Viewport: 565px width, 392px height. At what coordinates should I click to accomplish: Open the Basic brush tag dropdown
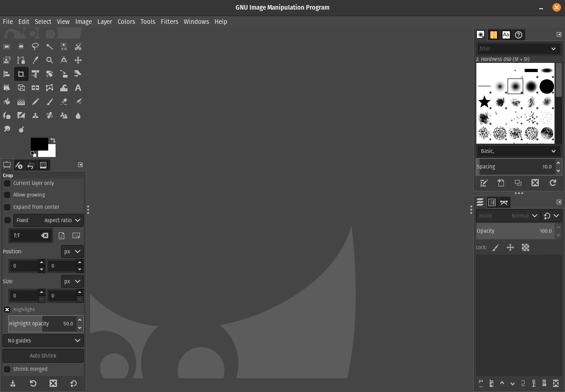point(518,151)
